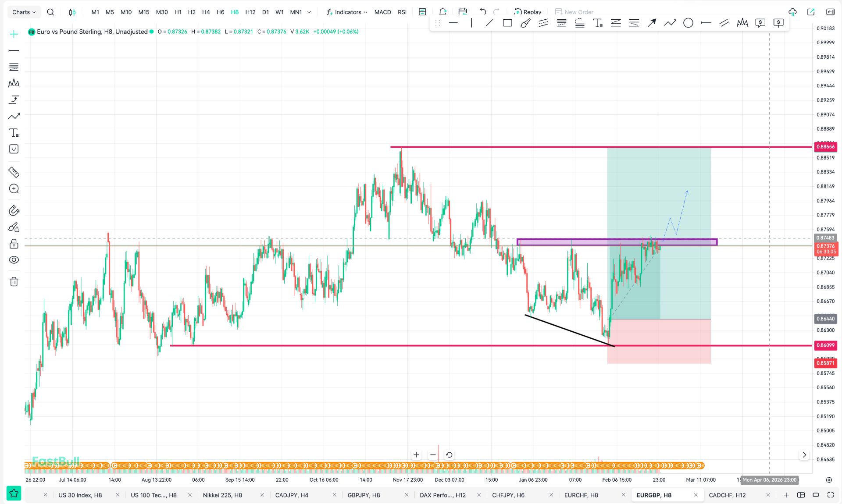Switch to the GBPJPY, H8 tab
The width and height of the screenshot is (842, 504).
[364, 495]
